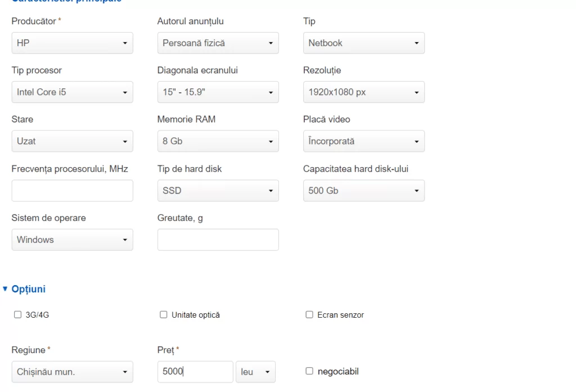576x392 pixels.
Task: Open Capacitatea hard disk-ului dropdown
Action: (364, 191)
